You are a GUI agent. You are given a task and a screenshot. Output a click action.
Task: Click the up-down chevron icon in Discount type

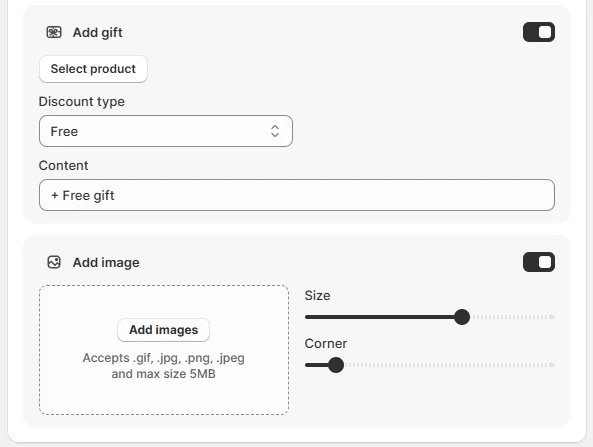point(275,131)
